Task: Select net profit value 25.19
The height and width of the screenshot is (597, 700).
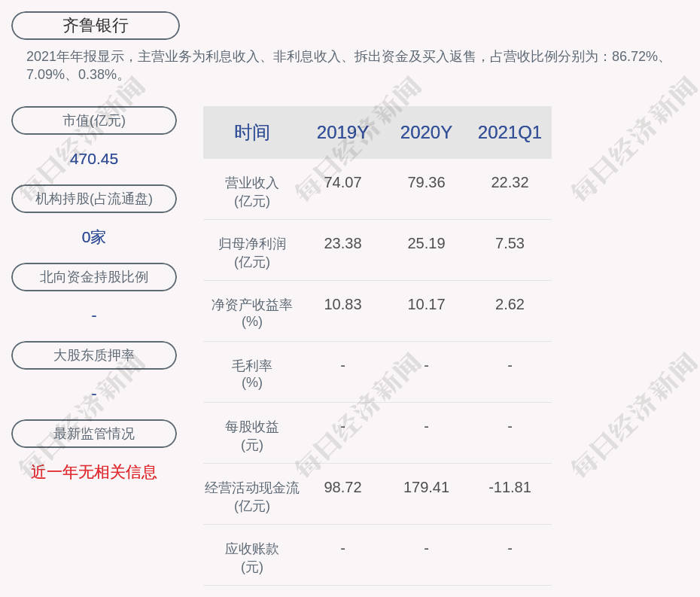Action: [426, 243]
